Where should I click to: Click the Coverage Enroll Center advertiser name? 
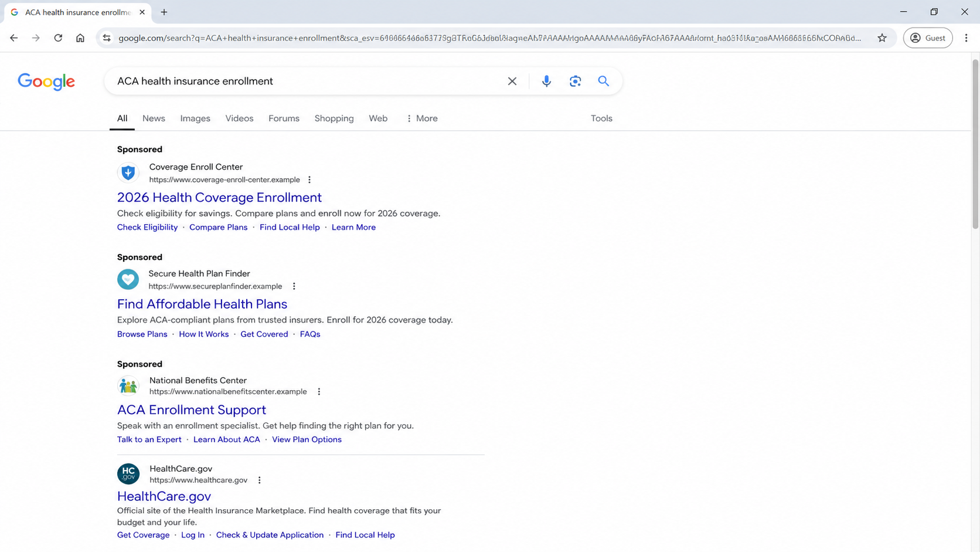point(196,167)
